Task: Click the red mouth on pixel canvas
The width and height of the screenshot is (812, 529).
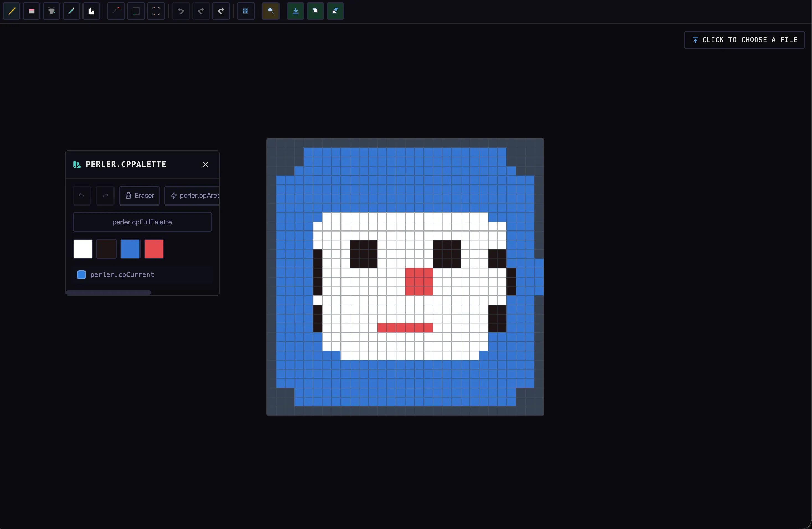Action: pyautogui.click(x=405, y=327)
